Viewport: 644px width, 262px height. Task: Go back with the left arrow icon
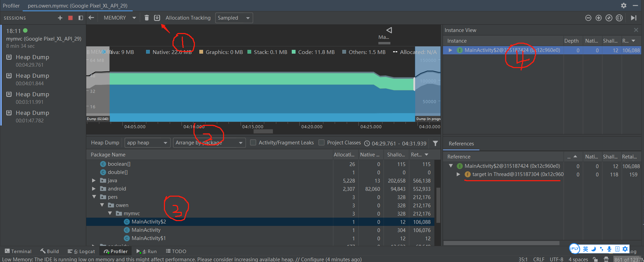coord(91,18)
